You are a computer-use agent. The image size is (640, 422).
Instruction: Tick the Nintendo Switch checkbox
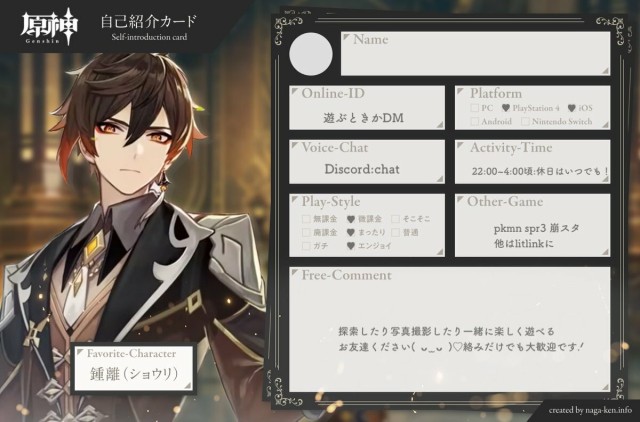coord(525,121)
